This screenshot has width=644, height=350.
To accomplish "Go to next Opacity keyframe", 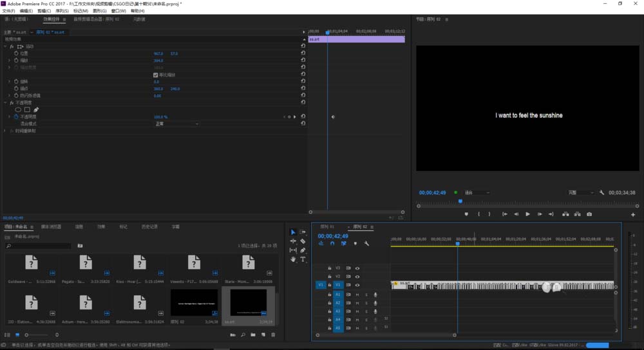I will coord(294,117).
